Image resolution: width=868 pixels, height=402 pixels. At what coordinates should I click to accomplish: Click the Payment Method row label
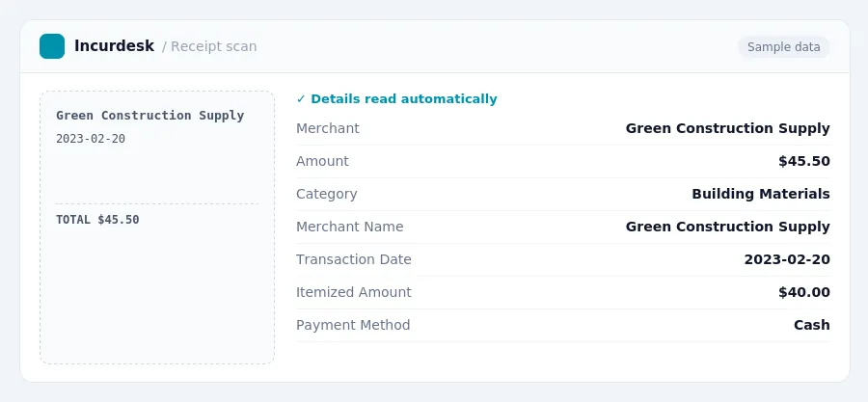pyautogui.click(x=353, y=325)
